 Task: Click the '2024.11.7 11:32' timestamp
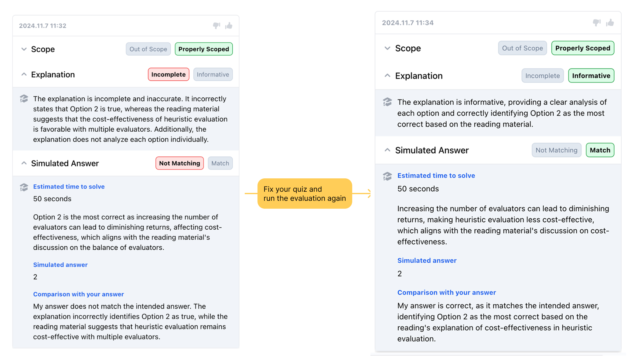[x=43, y=26]
